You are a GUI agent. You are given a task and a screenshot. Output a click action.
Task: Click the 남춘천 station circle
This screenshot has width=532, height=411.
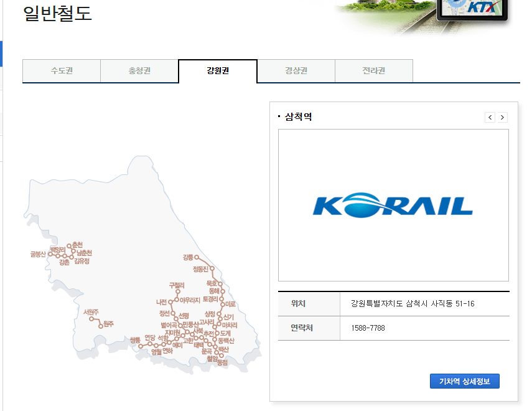point(73,252)
